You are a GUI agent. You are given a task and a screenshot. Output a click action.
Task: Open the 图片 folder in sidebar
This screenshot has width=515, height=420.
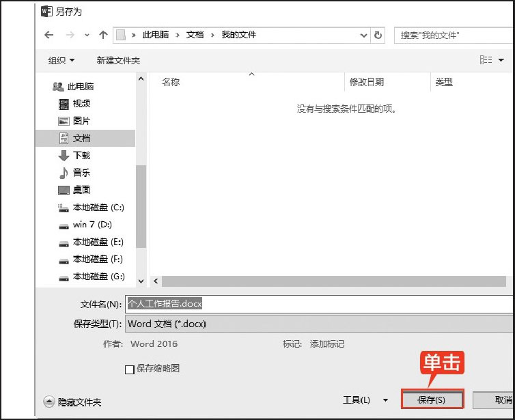click(81, 121)
